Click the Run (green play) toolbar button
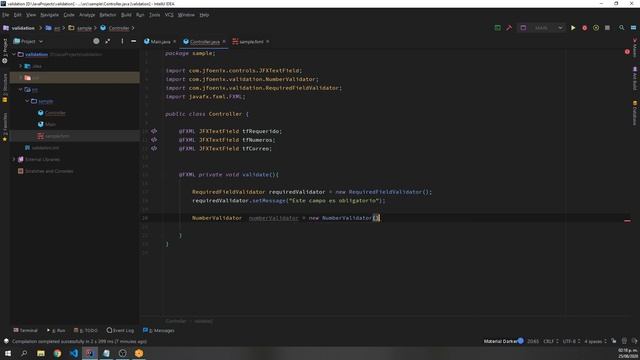640x360 pixels. tap(573, 28)
